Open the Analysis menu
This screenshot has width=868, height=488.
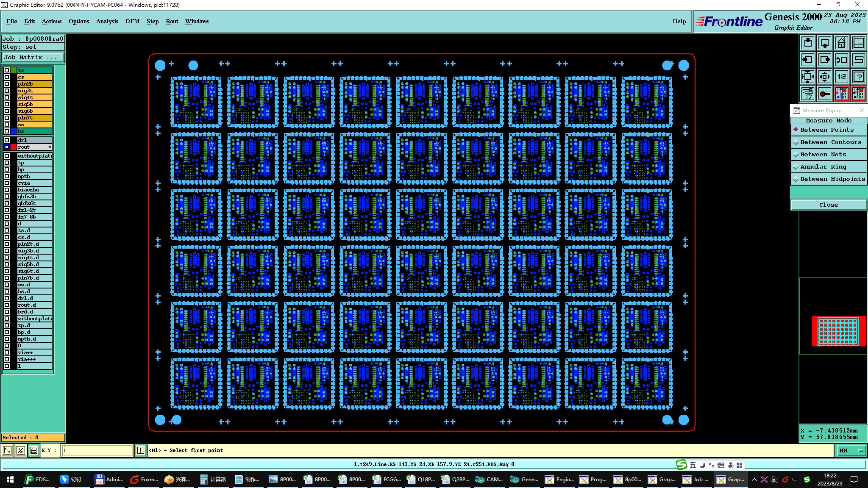pos(107,21)
